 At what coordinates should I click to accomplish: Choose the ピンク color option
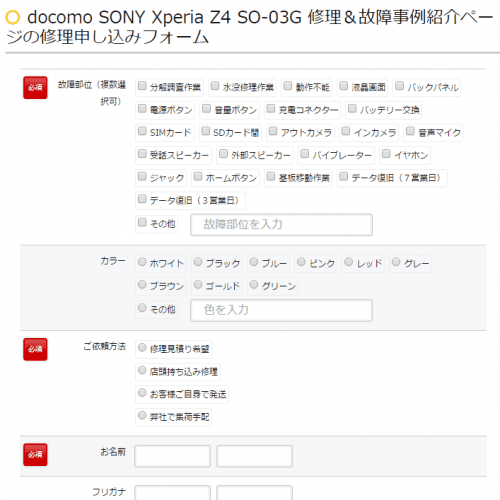[301, 262]
